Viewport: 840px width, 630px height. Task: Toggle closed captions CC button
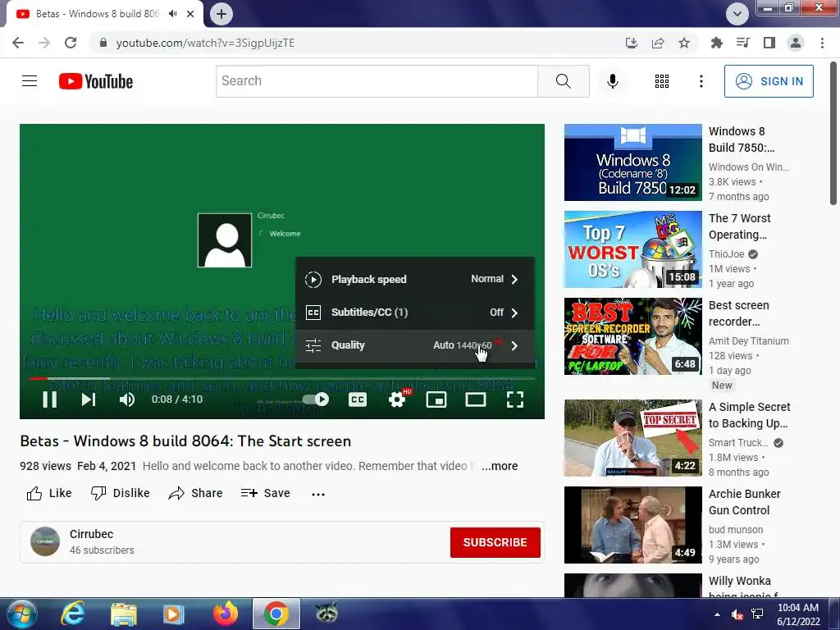point(358,399)
